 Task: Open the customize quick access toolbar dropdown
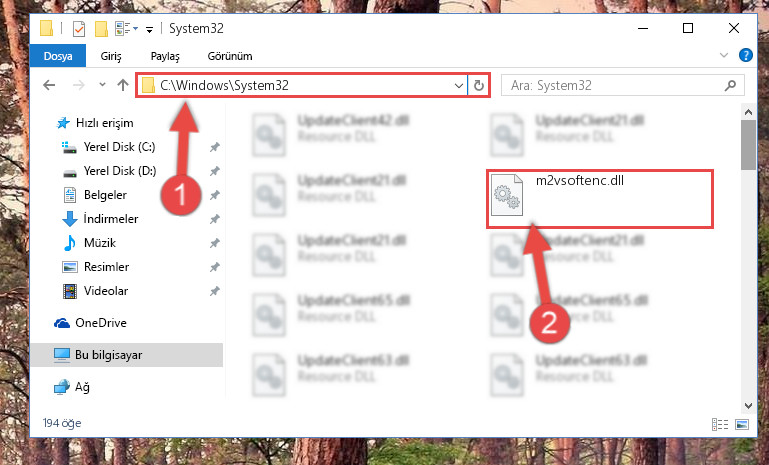[149, 30]
